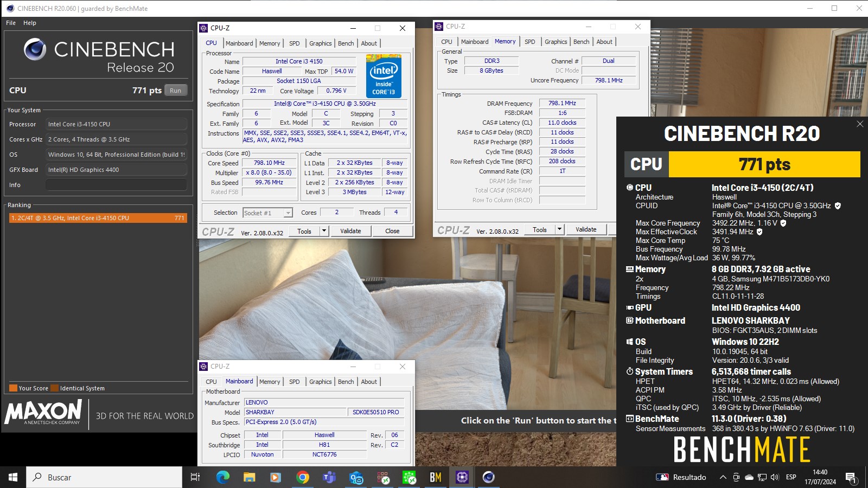
Task: Click Processor field Intel Core i3-4150 CPU
Action: (116, 124)
